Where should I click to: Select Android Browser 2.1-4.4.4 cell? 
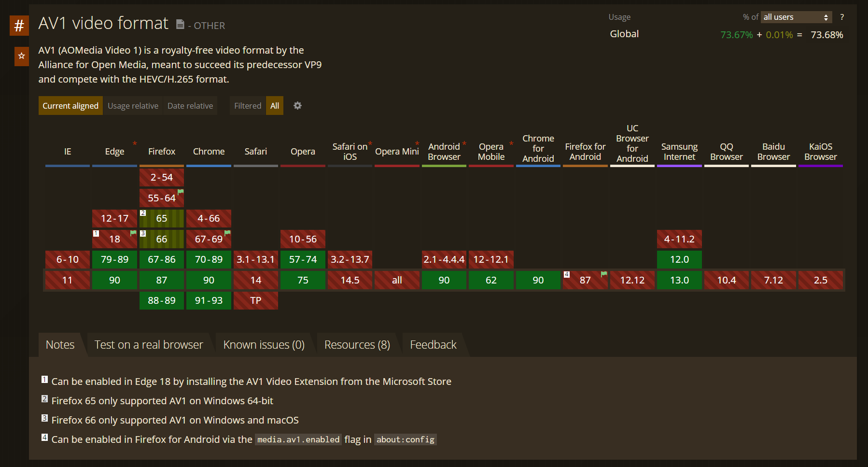444,259
